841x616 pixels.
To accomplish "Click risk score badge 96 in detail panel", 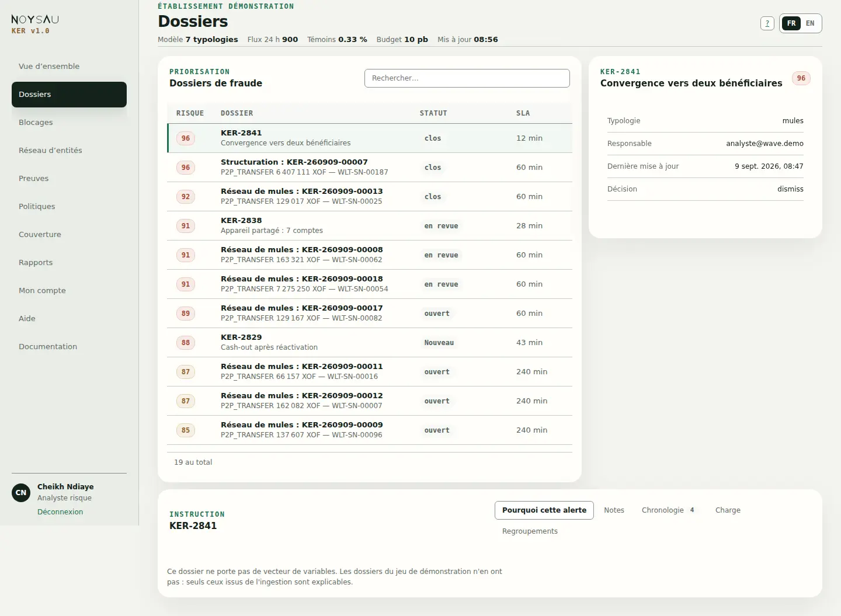I will point(801,78).
